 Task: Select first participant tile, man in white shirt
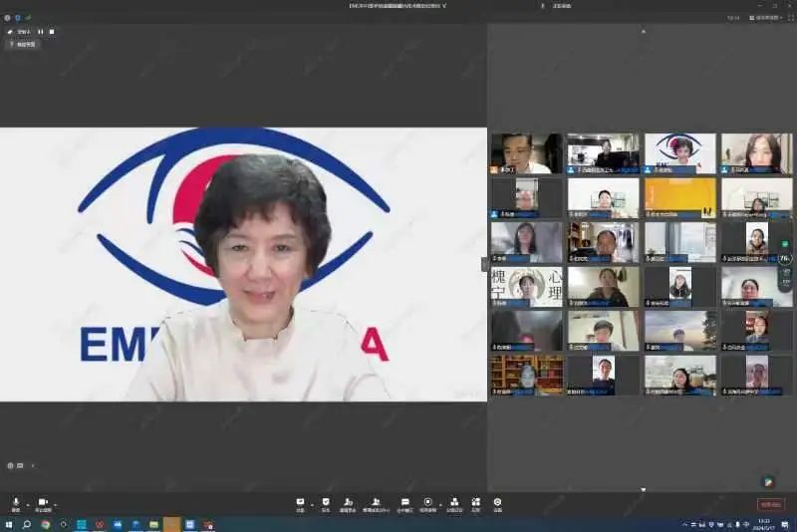527,153
